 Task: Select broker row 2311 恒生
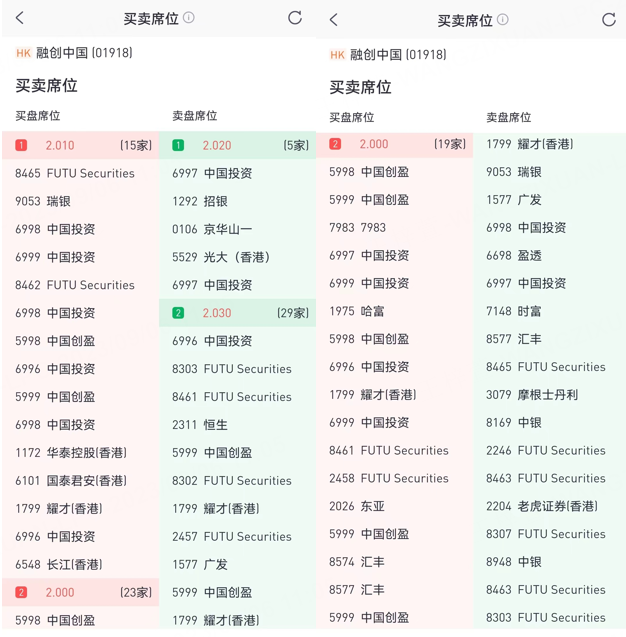237,425
